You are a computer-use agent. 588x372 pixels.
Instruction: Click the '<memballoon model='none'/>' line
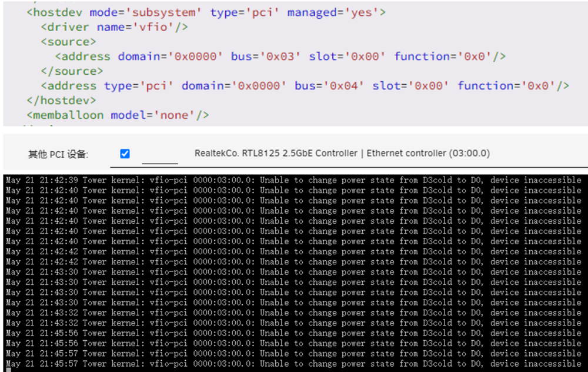[x=118, y=115]
